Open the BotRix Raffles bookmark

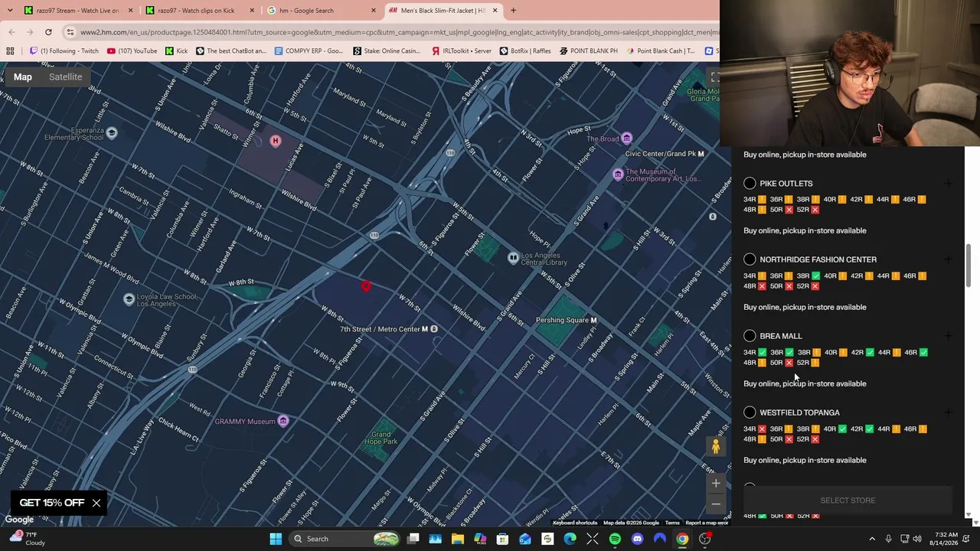click(x=524, y=51)
